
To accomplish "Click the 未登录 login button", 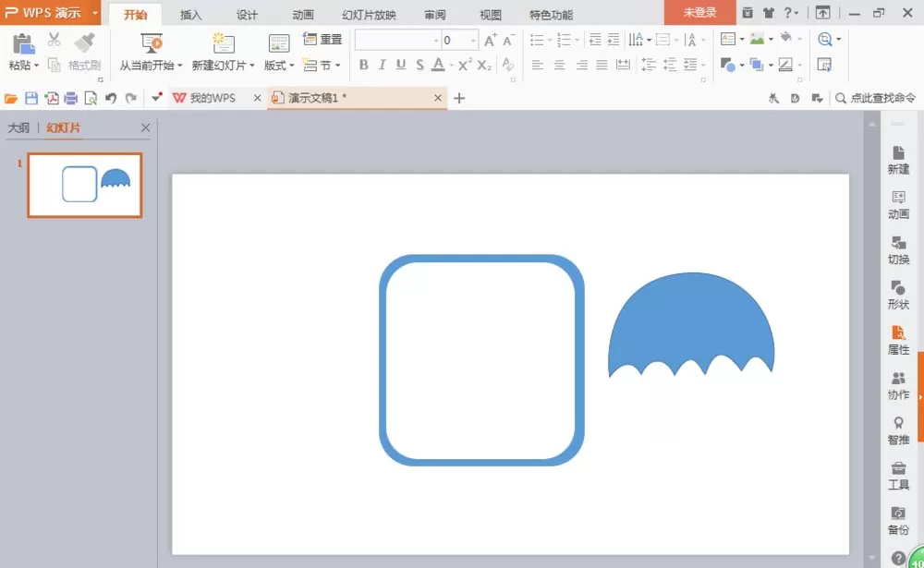I will [699, 12].
